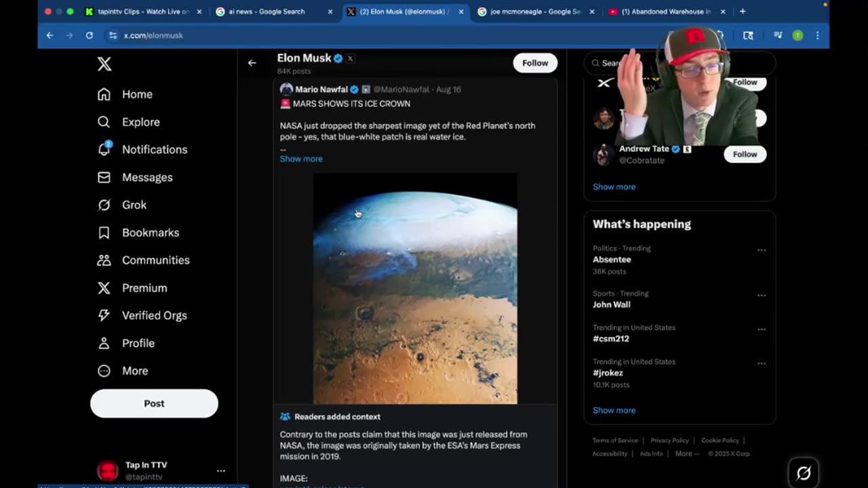Screen dimensions: 868x488
Task: Click the Verified Orgs lightning icon
Action: click(x=104, y=315)
